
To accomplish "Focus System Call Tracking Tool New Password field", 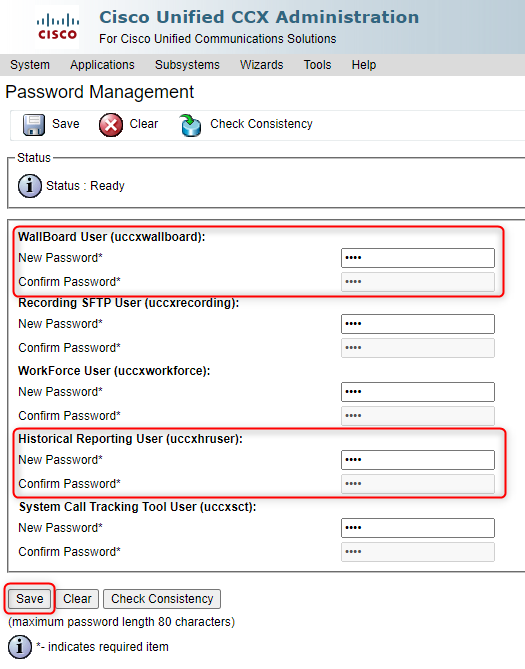I will pos(418,528).
